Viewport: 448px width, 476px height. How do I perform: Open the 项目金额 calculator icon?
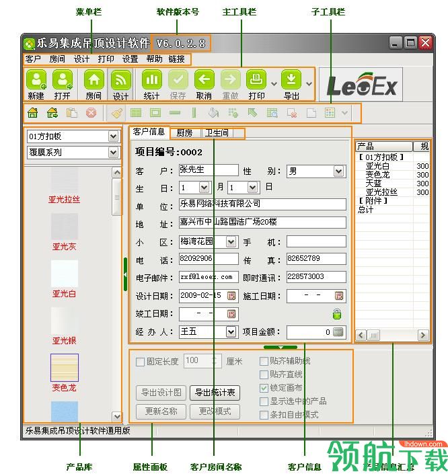point(338,332)
